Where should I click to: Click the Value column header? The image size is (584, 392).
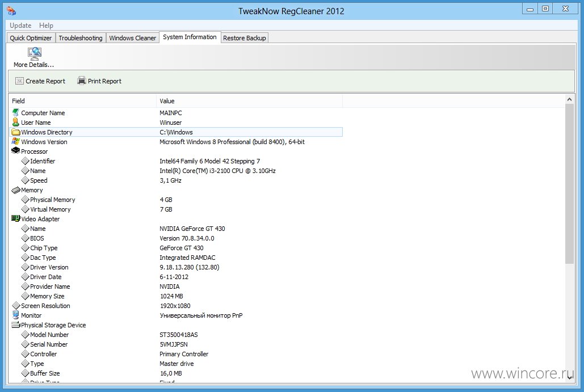pos(249,101)
